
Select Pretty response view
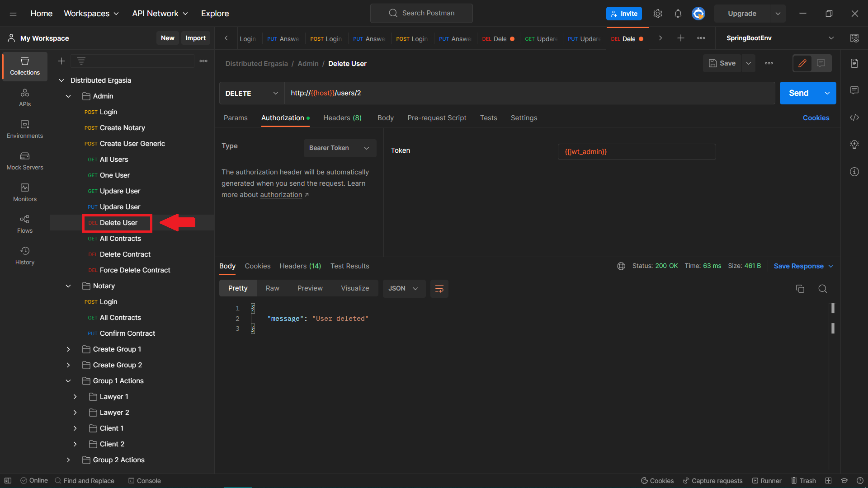pos(238,288)
